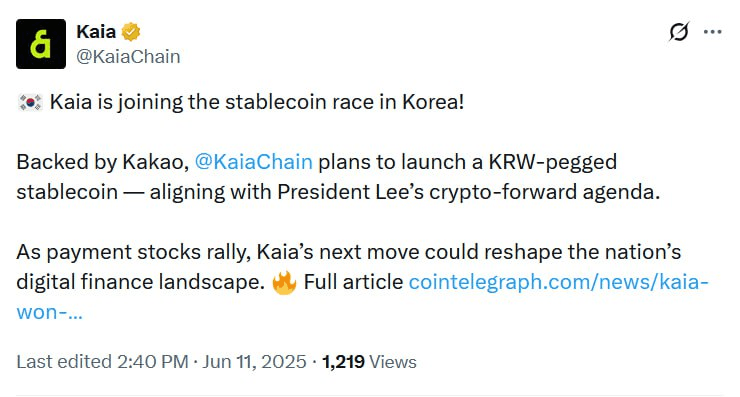Open the Kaia profile avatar
This screenshot has width=740, height=397.
(41, 44)
